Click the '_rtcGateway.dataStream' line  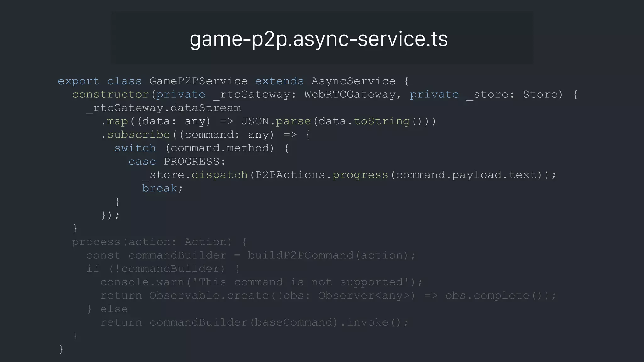tap(163, 108)
